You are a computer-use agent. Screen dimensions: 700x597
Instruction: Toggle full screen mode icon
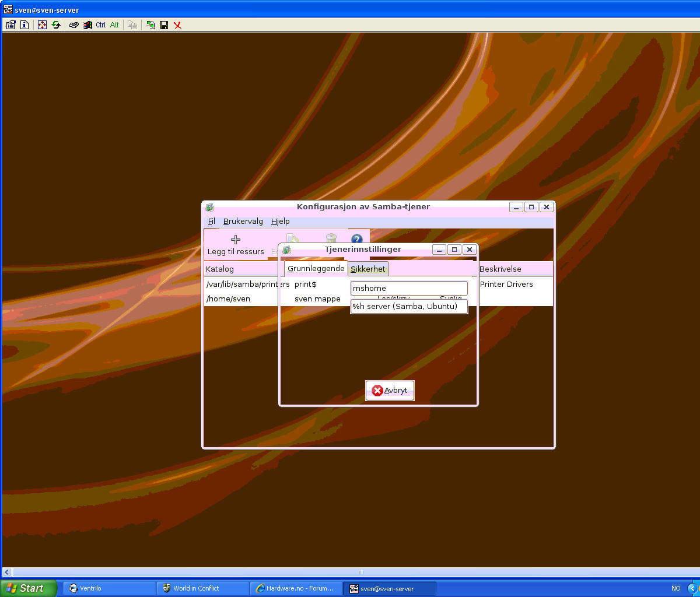click(42, 25)
